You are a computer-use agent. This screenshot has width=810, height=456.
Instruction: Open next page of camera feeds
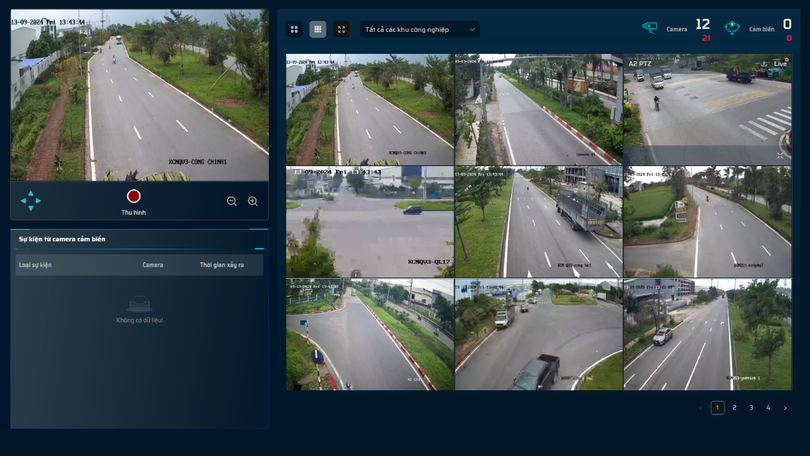(785, 408)
